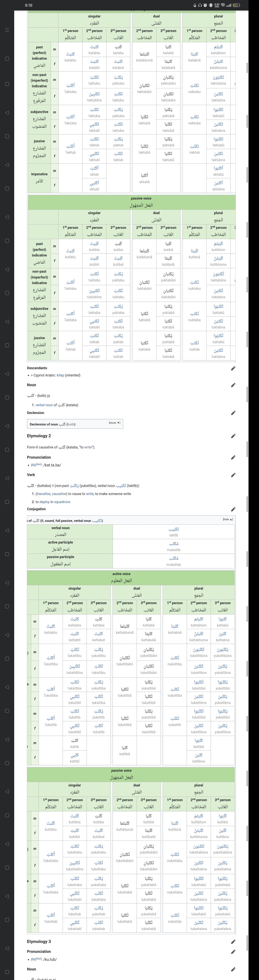Select the 'Etymology 2' heading text
Screen dimensions: 259x980
pos(39,436)
